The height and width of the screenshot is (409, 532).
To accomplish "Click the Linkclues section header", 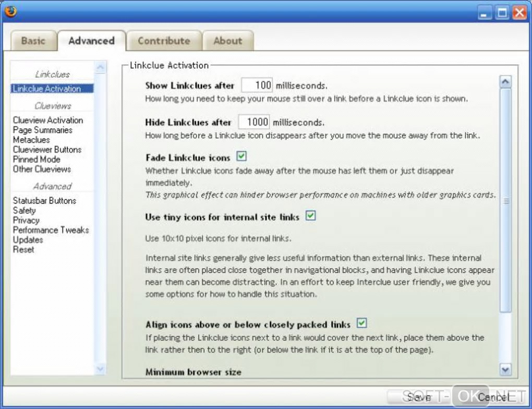I will click(52, 74).
